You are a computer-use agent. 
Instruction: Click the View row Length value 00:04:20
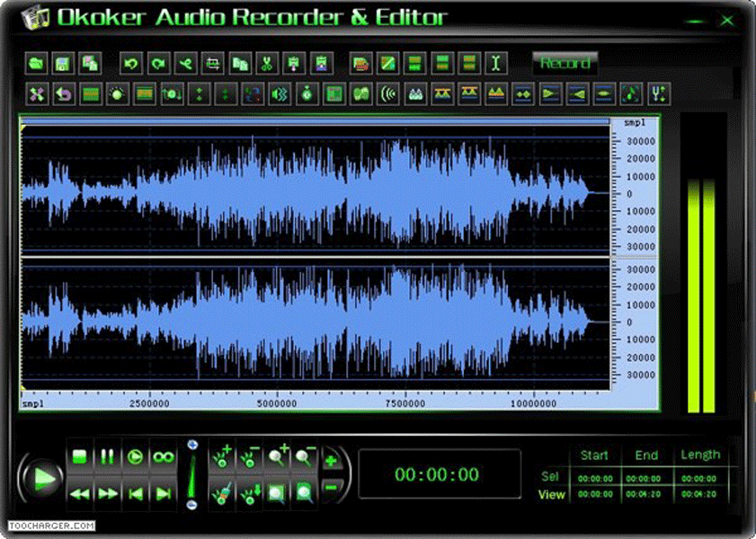point(698,495)
